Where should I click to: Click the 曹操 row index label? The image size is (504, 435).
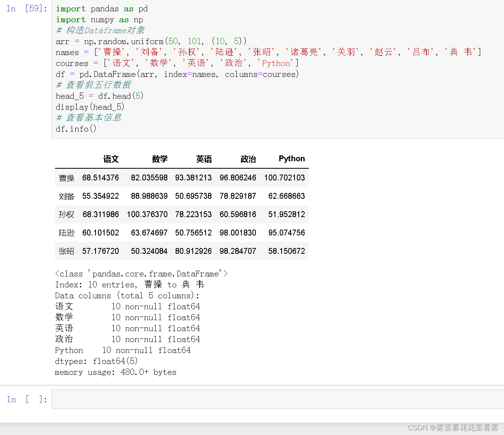pyautogui.click(x=66, y=178)
